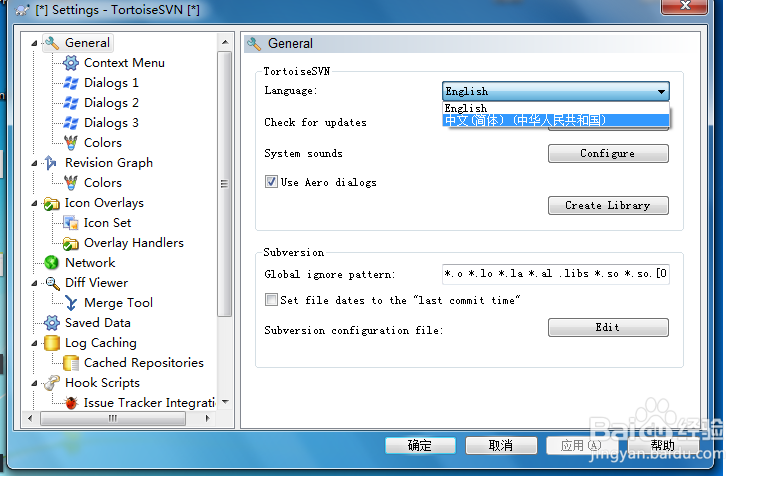Click the 应用(A) Apply button

581,445
